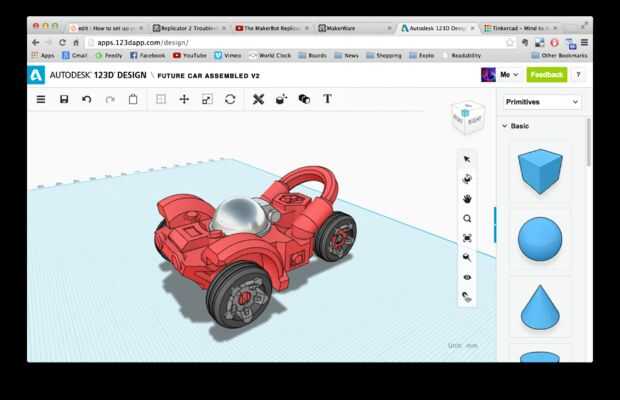The height and width of the screenshot is (400, 620).
Task: Open the hamburger main menu
Action: (x=40, y=100)
